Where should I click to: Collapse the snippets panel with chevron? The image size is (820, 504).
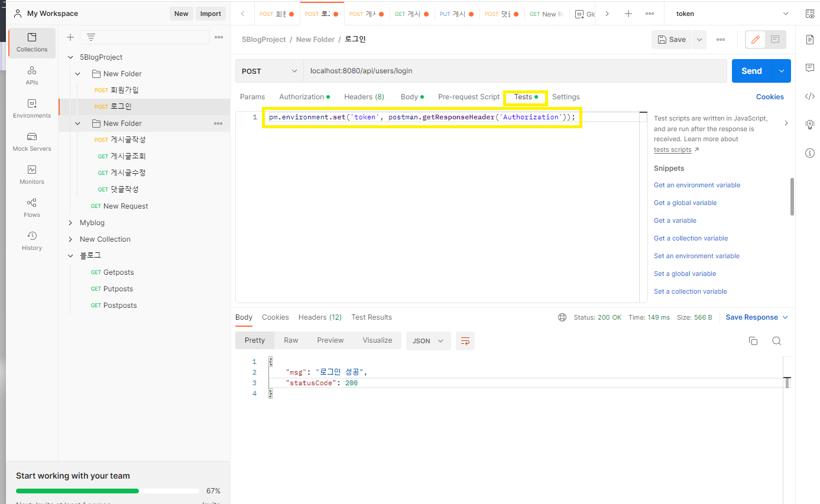coord(786,123)
